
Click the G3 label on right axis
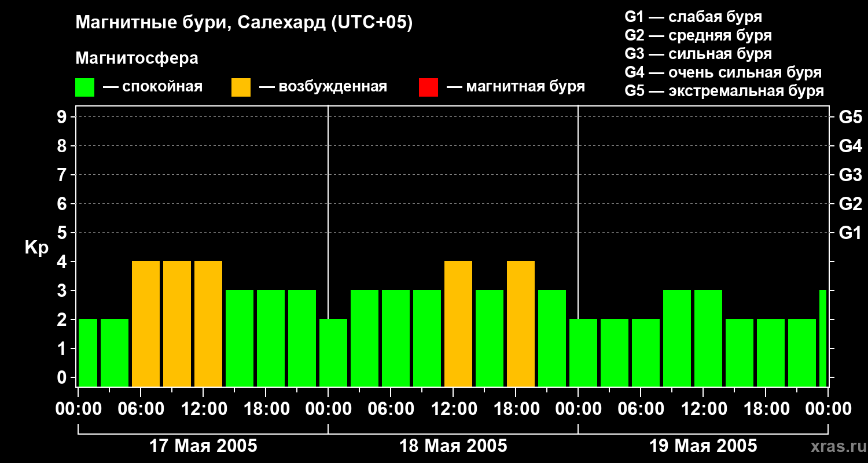(850, 175)
